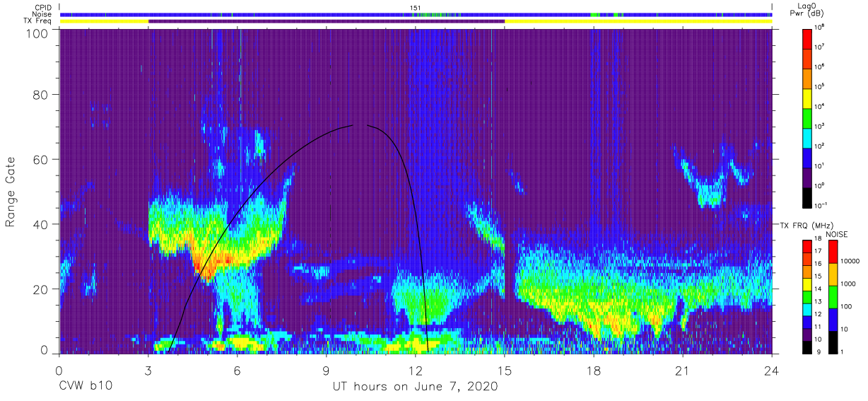Click the '20' tick on the Range Gate axis
Screen dimensions: 868x401
coord(40,289)
